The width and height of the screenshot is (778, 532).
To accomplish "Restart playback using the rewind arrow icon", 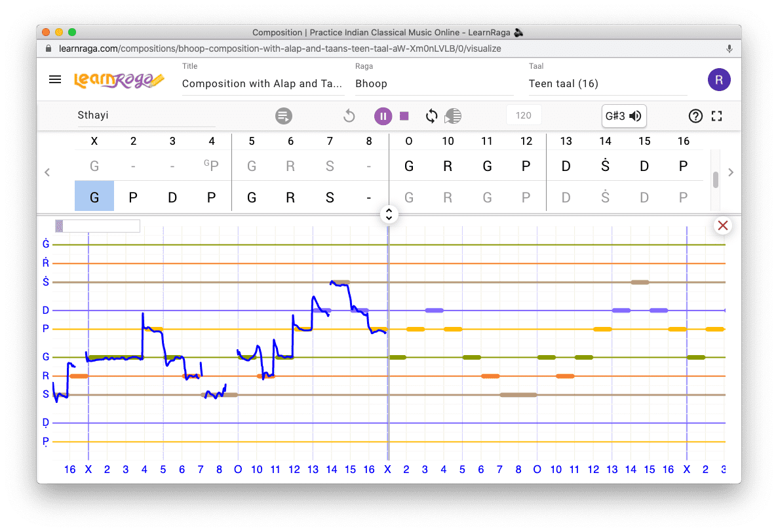I will pos(349,115).
